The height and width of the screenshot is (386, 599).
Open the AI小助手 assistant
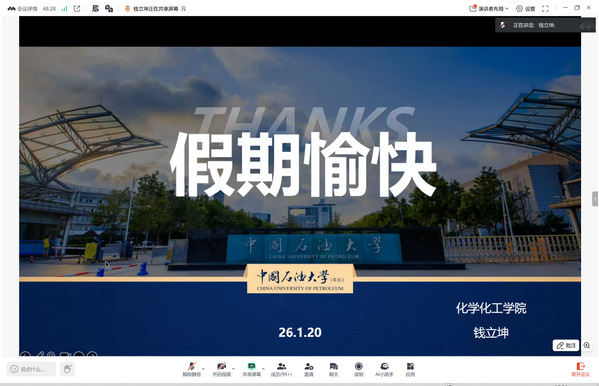(x=384, y=370)
